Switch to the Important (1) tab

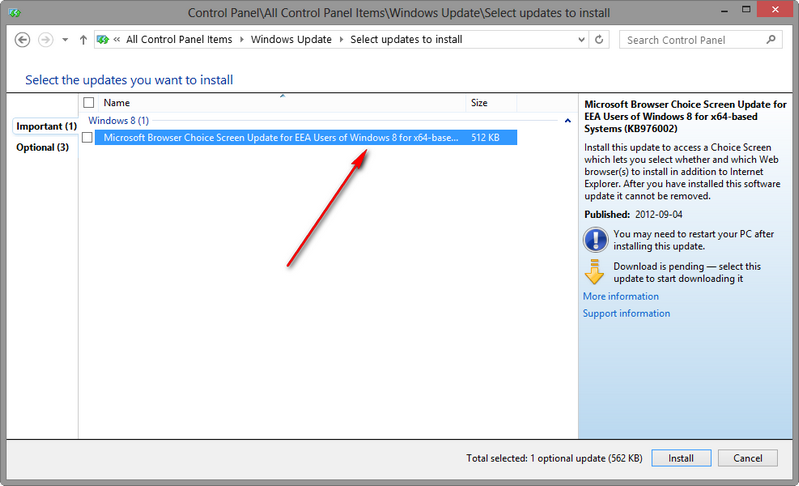tap(46, 127)
